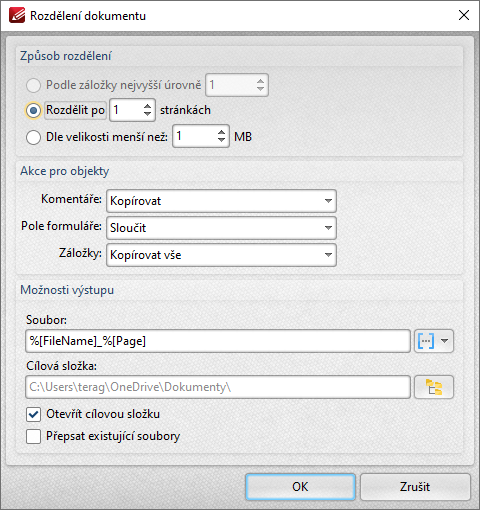Click the Soubor file name field
Screen dimensions: 480x510
[218, 341]
